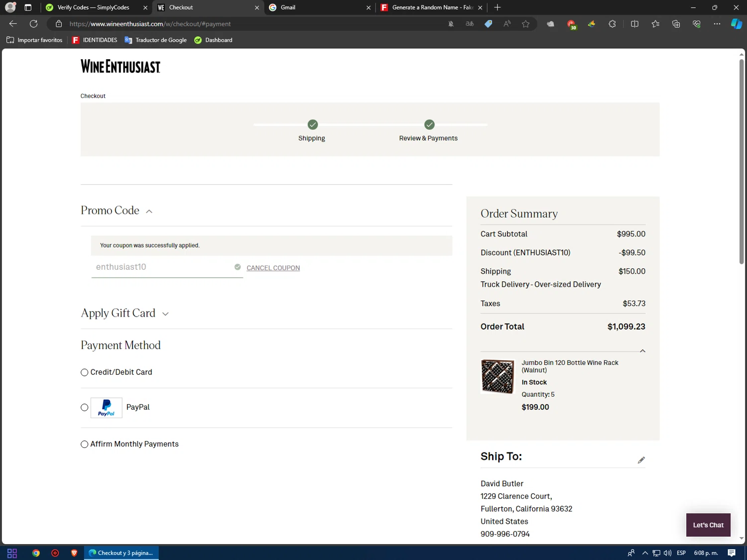
Task: Open Chrome from the taskbar
Action: pyautogui.click(x=36, y=553)
